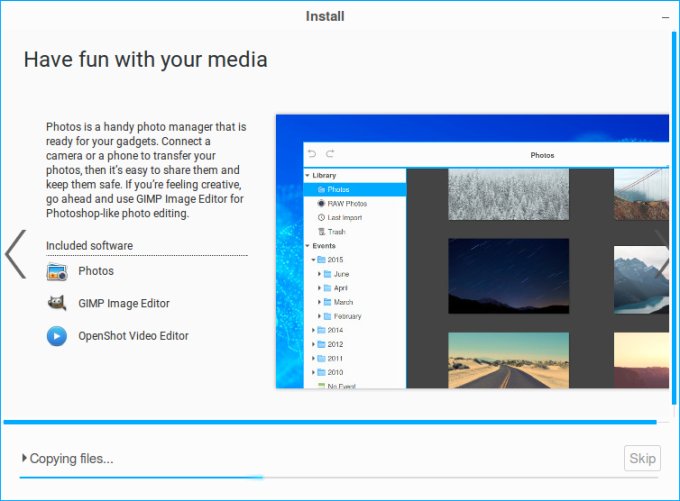Collapse the 2015 events folder
Viewport: 680px width, 501px height.
[x=313, y=260]
